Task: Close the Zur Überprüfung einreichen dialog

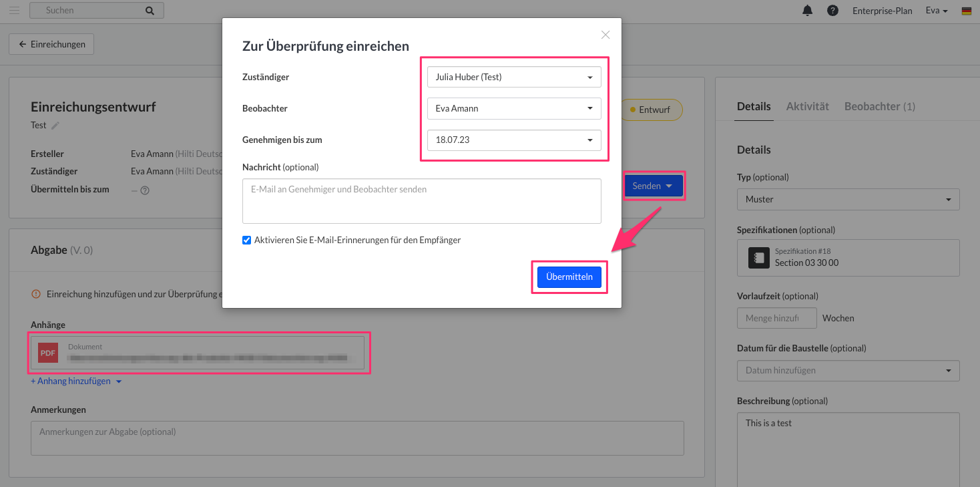Action: coord(605,35)
